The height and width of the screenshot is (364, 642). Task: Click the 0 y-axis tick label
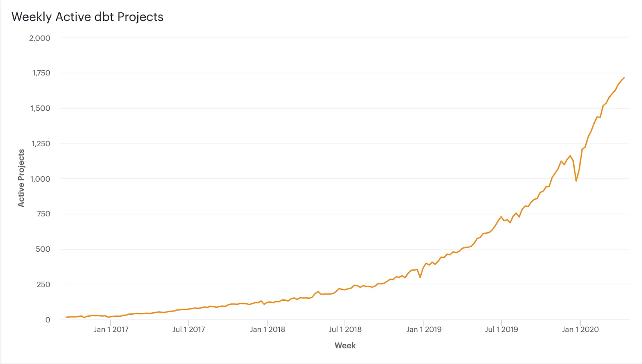click(48, 320)
